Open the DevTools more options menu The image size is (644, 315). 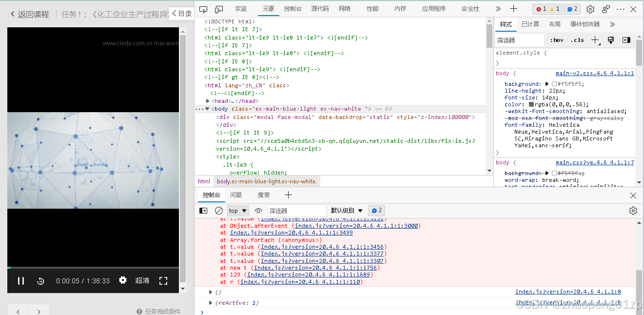click(621, 9)
